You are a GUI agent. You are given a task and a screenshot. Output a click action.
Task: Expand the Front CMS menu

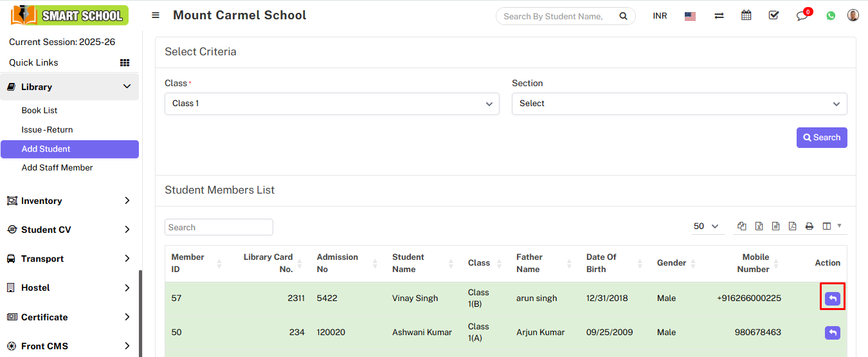[69, 346]
